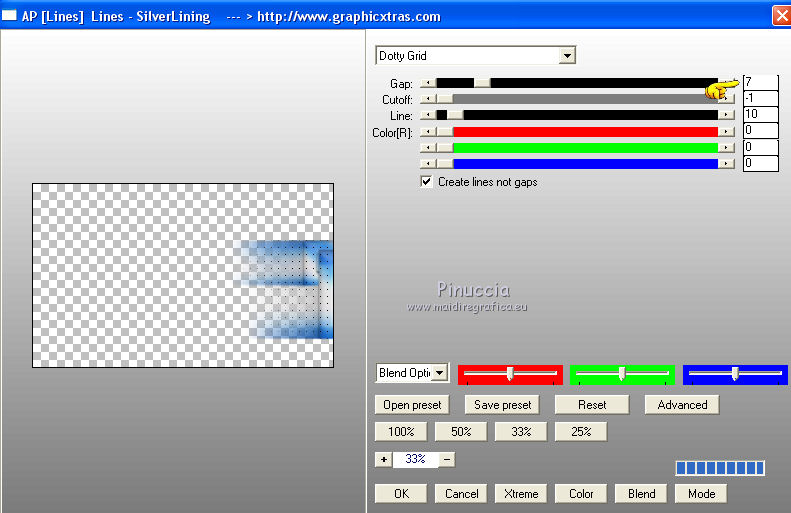This screenshot has height=513, width=791.
Task: Open the Advanced settings
Action: pyautogui.click(x=682, y=405)
